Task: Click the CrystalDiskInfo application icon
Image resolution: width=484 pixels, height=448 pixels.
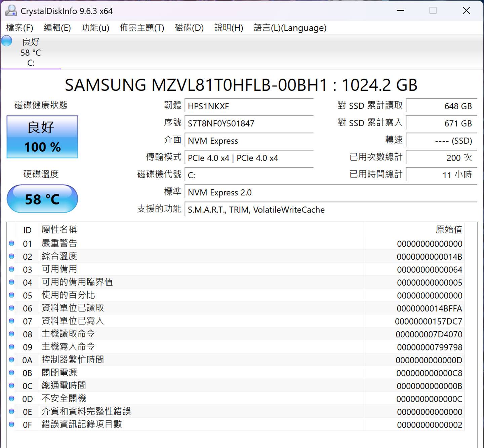Action: pyautogui.click(x=11, y=10)
